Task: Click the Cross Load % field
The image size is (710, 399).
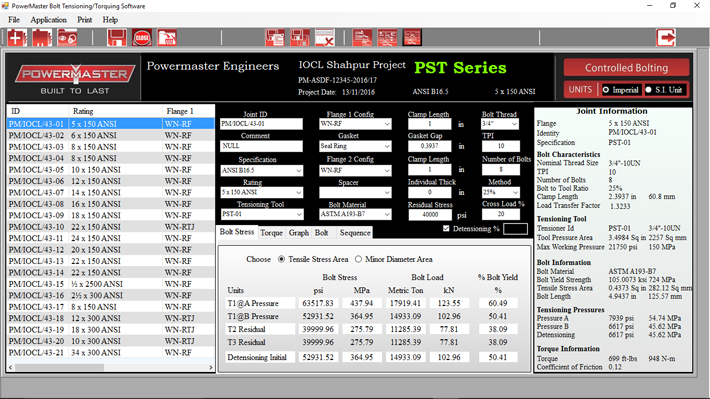Action: click(500, 214)
